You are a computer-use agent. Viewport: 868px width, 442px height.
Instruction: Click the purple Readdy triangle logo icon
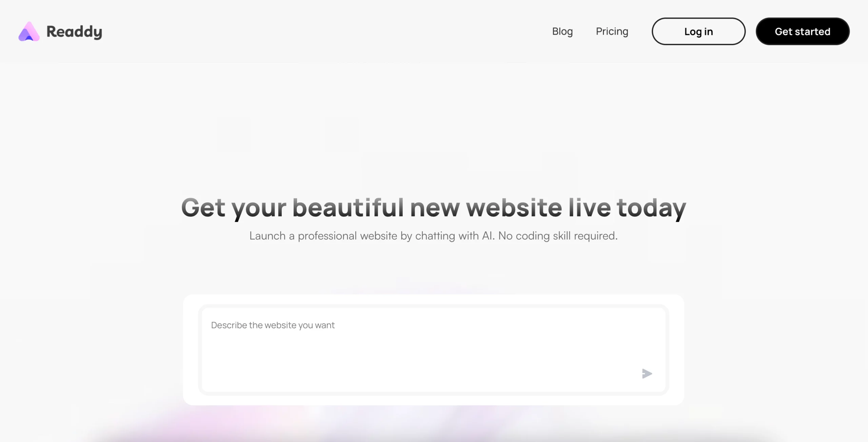29,32
